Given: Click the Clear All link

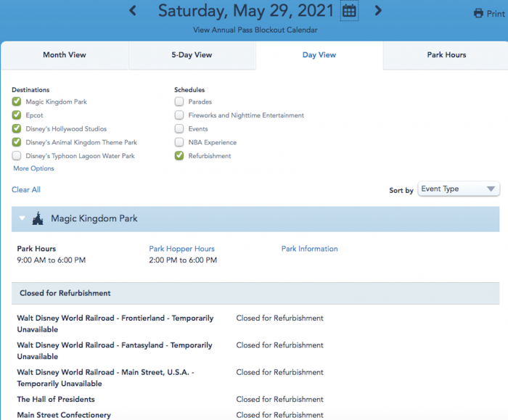Looking at the screenshot, I should [26, 190].
